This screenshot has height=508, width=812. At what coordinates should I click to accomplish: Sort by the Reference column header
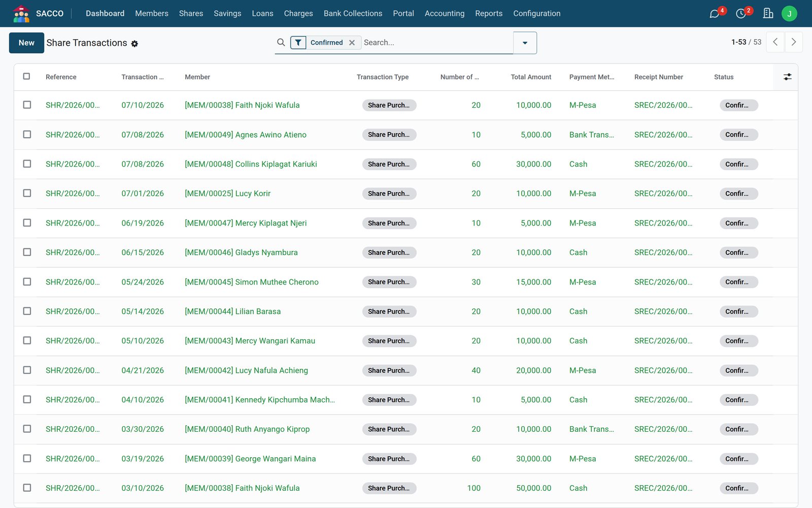pos(61,77)
